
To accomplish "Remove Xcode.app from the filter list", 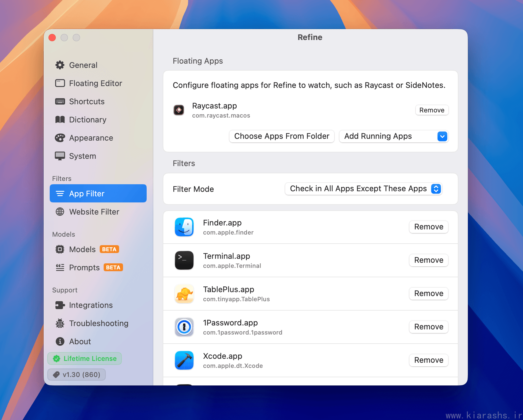I will (x=429, y=360).
